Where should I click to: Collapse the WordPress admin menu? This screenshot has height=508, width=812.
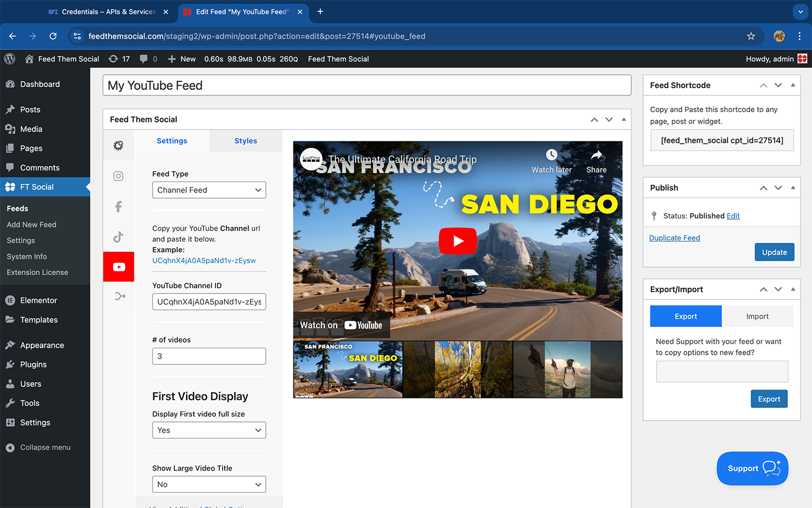click(45, 447)
